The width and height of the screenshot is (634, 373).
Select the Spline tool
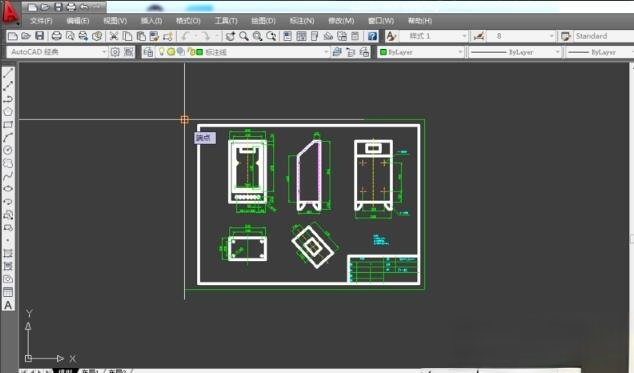pyautogui.click(x=8, y=176)
